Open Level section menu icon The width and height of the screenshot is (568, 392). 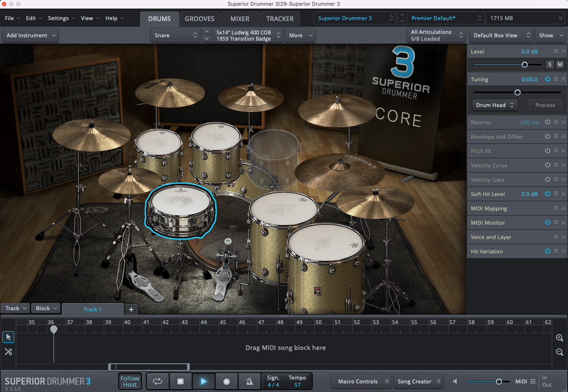(556, 51)
